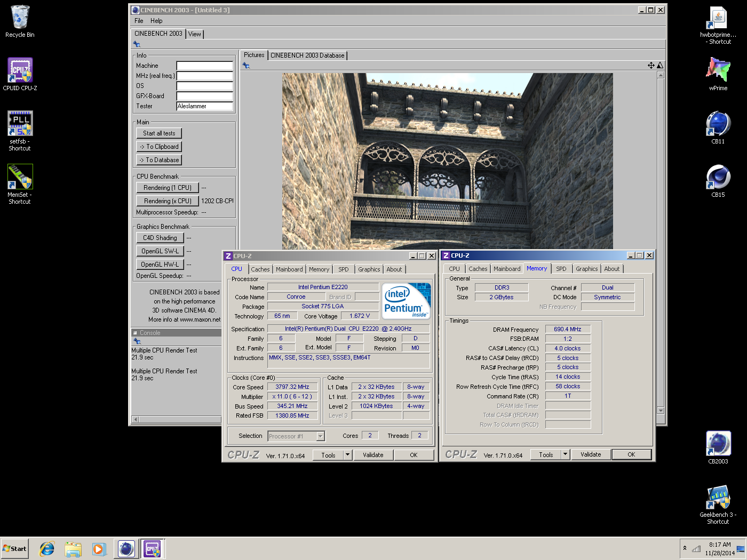This screenshot has width=747, height=560.
Task: Open Windows Media Player from taskbar
Action: click(99, 549)
